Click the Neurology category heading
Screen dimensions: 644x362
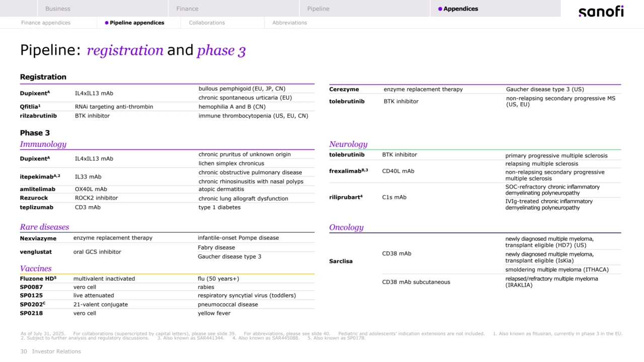(x=348, y=144)
